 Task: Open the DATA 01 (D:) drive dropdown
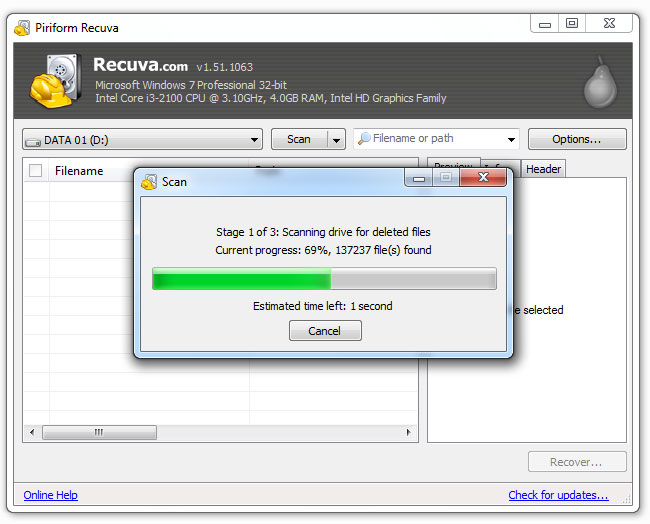254,140
